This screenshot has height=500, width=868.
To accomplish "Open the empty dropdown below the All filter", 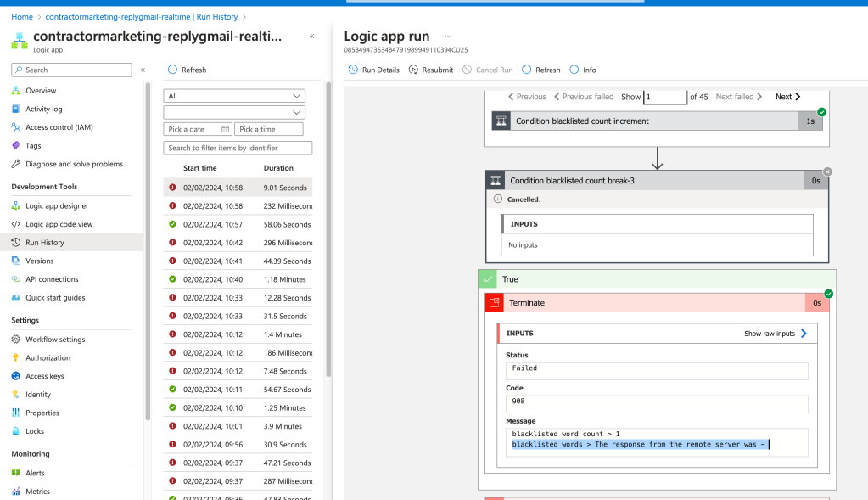I will point(234,112).
